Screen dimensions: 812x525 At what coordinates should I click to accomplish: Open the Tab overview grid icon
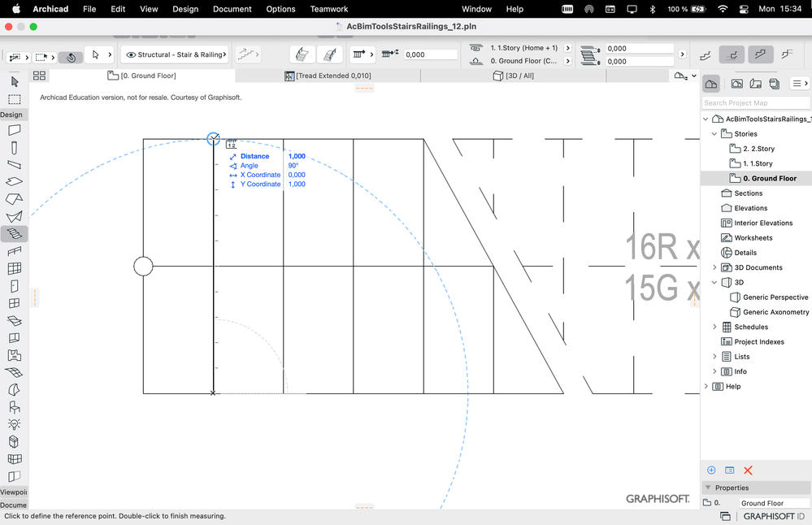(x=39, y=76)
